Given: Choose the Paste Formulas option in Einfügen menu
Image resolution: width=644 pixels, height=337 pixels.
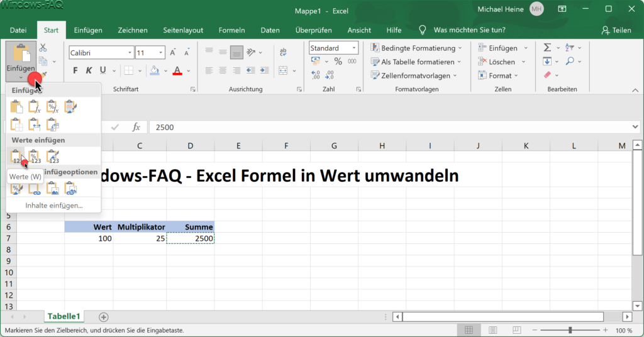Looking at the screenshot, I should pyautogui.click(x=35, y=107).
